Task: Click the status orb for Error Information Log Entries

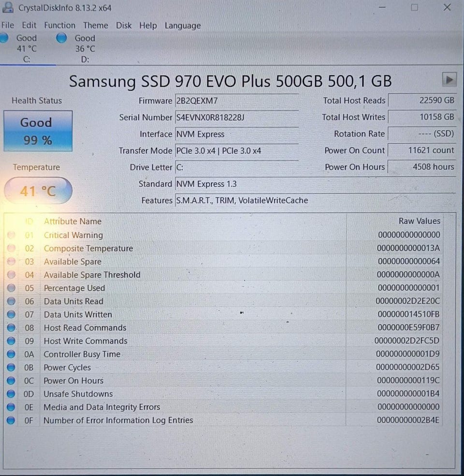Action: click(x=11, y=420)
